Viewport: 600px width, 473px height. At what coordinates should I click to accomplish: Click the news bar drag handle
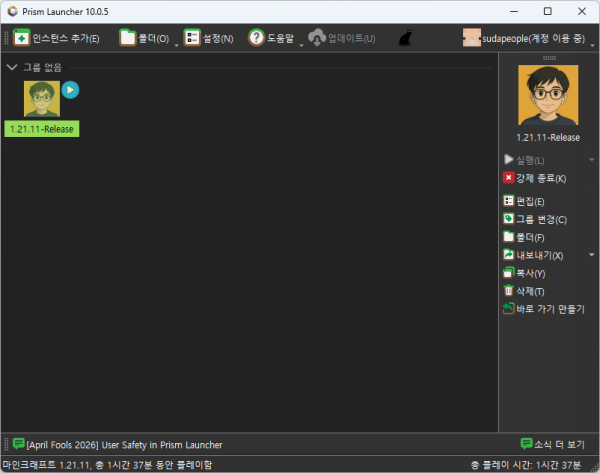(x=6, y=445)
